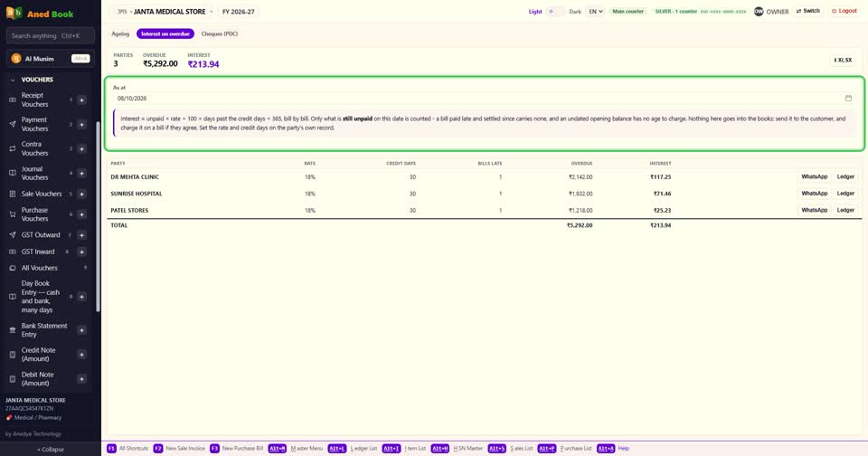Viewport: 868px width, 456px height.
Task: Click the Aned Book logo icon
Action: [14, 14]
